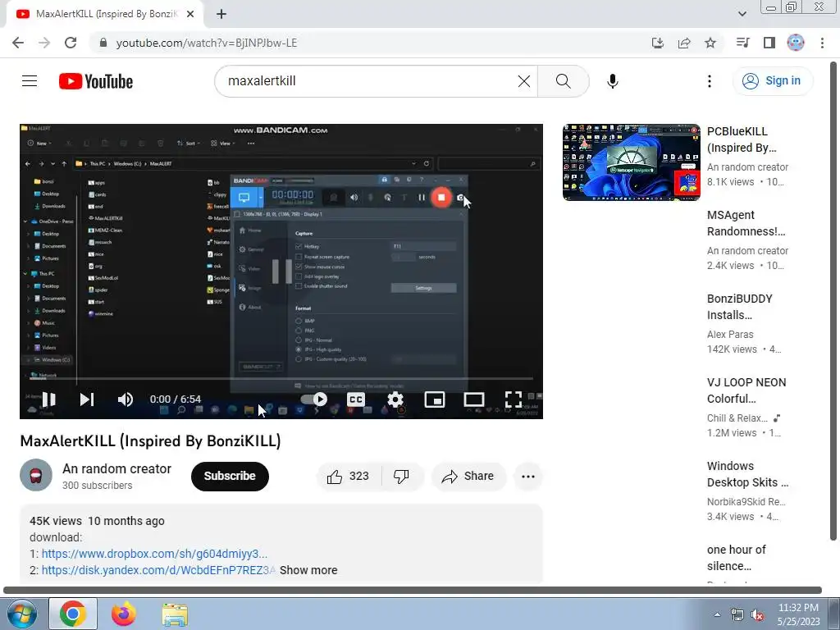Open the MSAgent Randomness video title
This screenshot has height=630, width=840.
(746, 223)
